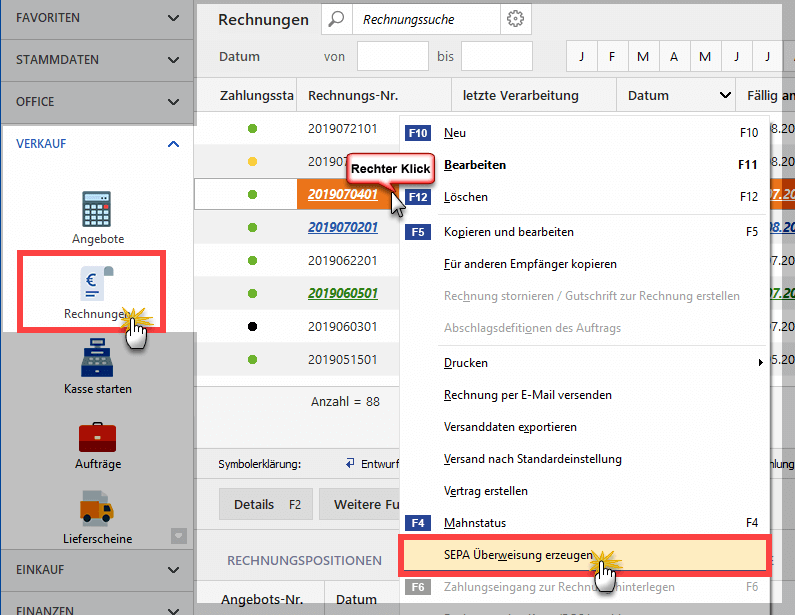
Task: Select Kopieren und bearbeiten
Action: tap(583, 232)
